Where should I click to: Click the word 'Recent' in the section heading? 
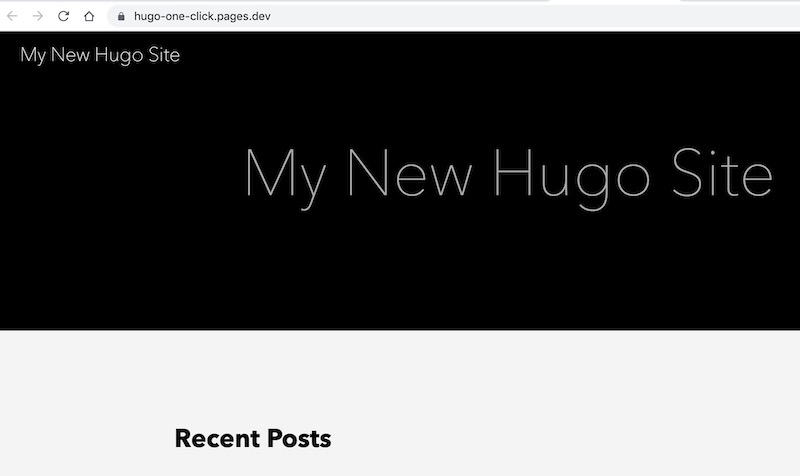tap(217, 439)
